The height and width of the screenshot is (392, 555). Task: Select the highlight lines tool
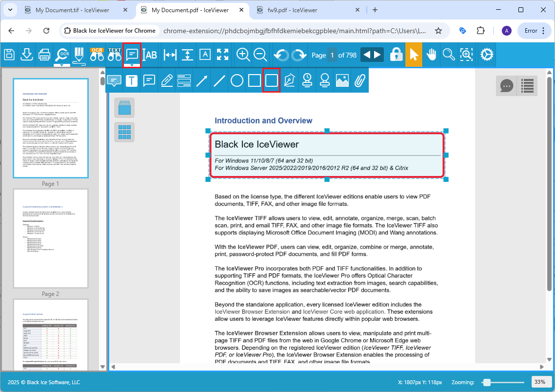click(184, 80)
